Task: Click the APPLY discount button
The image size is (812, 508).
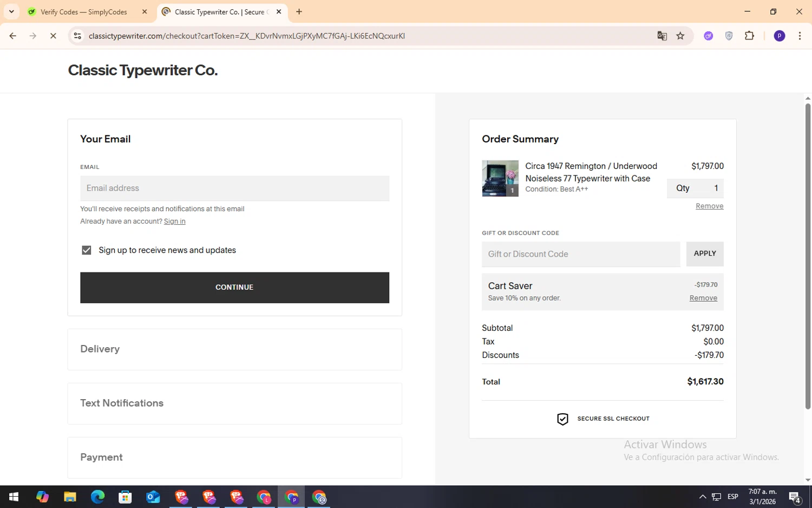Action: (705, 253)
